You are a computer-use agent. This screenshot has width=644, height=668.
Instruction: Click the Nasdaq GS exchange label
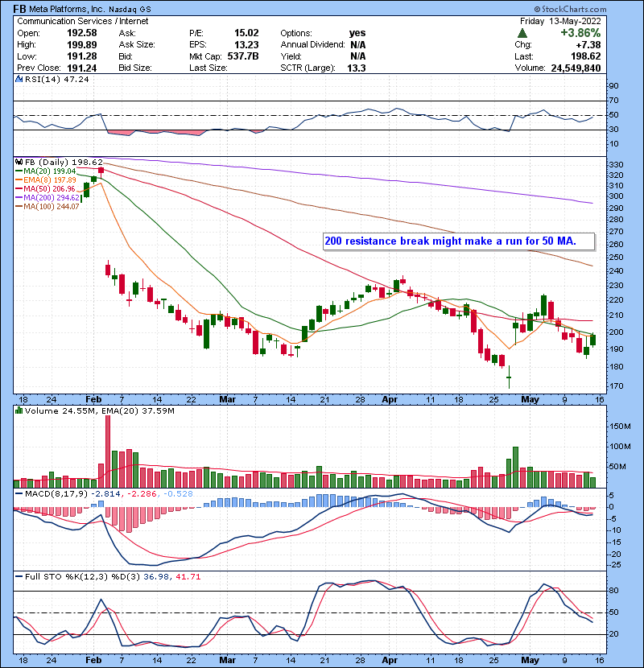click(130, 10)
